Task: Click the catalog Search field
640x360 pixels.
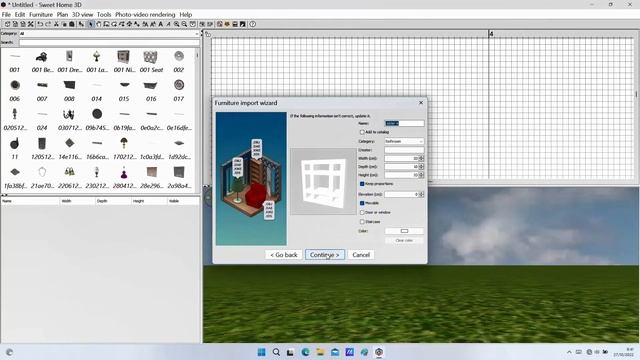Action: click(109, 42)
